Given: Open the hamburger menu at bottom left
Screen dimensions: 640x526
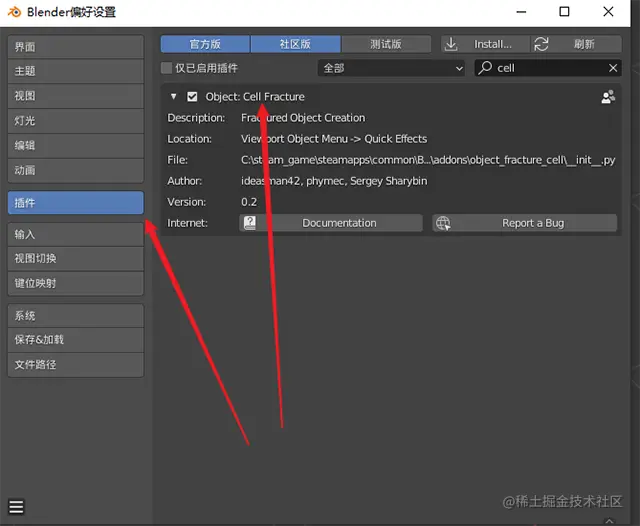Looking at the screenshot, I should 16,507.
